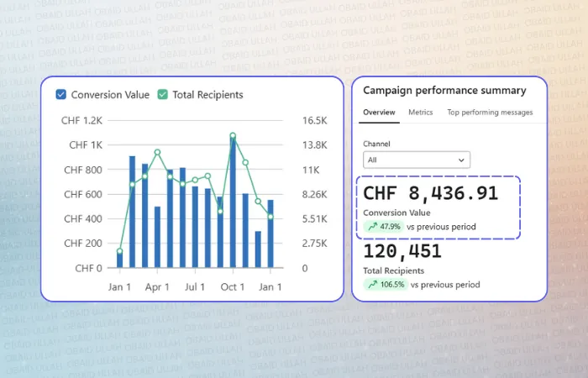Image resolution: width=588 pixels, height=378 pixels.
Task: Click the CHF 200 axis label
Action: click(x=83, y=244)
